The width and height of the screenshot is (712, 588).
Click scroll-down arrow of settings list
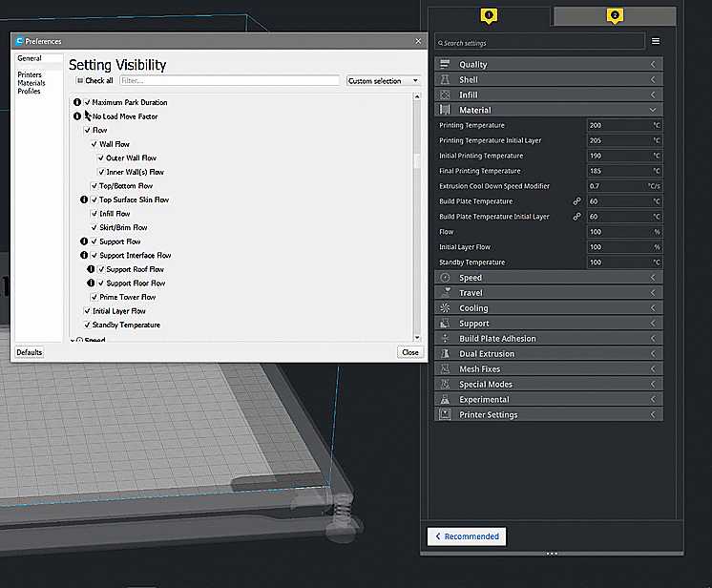(x=417, y=337)
